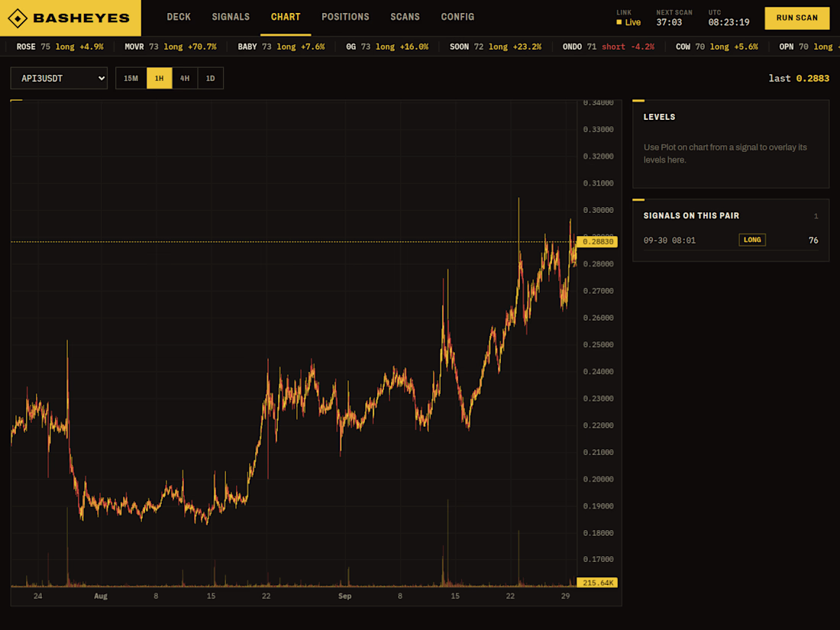The height and width of the screenshot is (630, 840).
Task: Select the 1D timeframe
Action: (211, 78)
